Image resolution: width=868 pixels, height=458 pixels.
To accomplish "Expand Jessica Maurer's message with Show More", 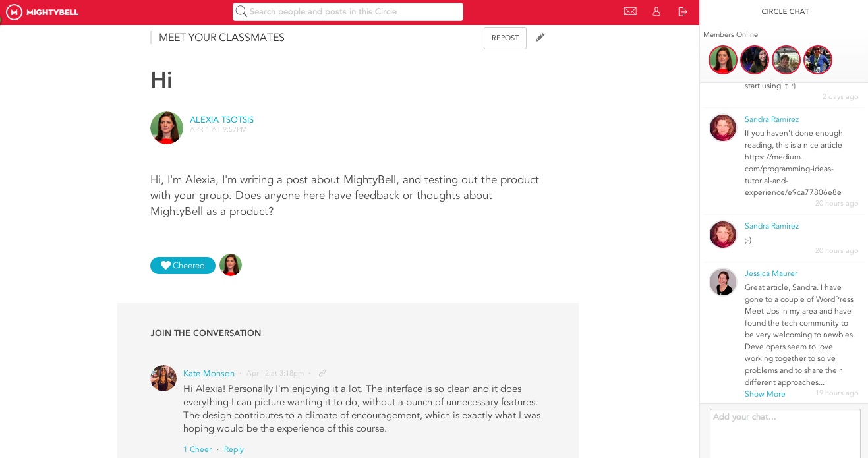I will [x=765, y=394].
